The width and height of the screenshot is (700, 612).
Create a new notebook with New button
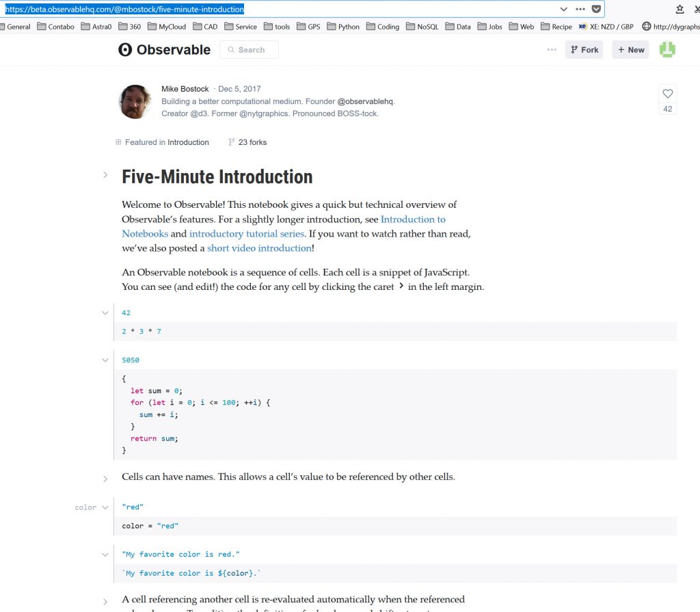point(630,50)
